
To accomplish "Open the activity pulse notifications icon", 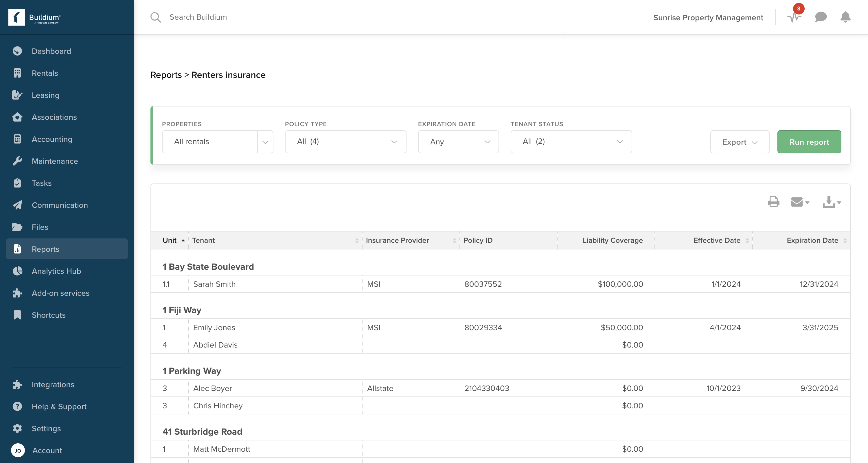I will tap(794, 17).
